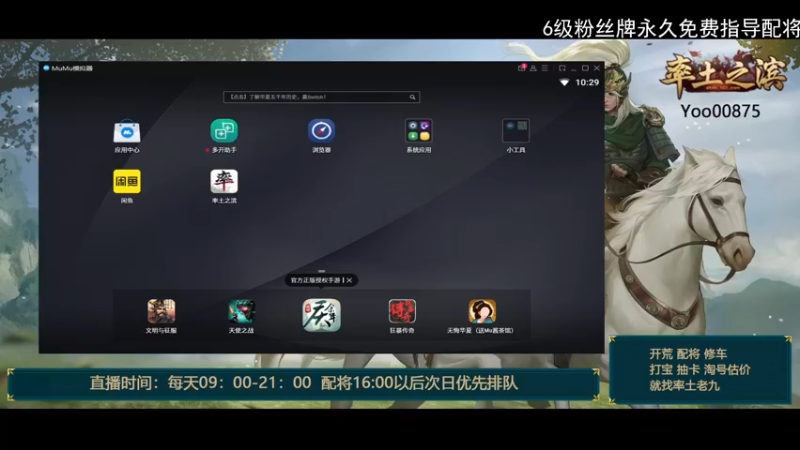Open the 浏览器 browser app

tap(321, 131)
